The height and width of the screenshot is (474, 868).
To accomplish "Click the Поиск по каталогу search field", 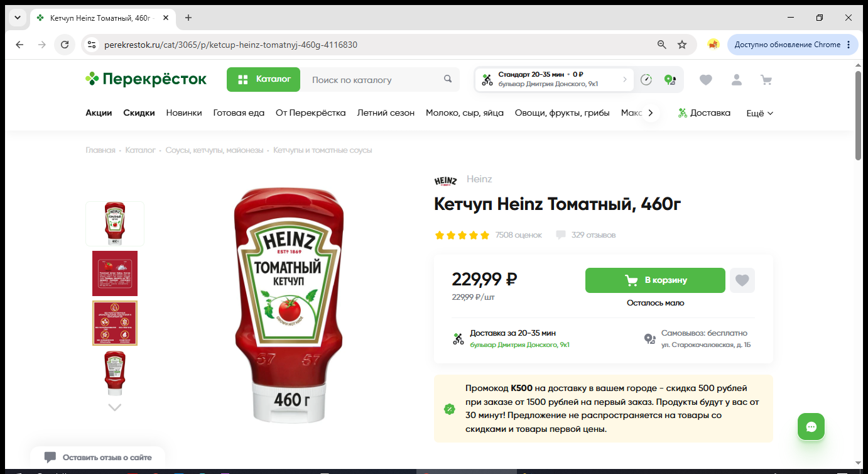I will 371,80.
